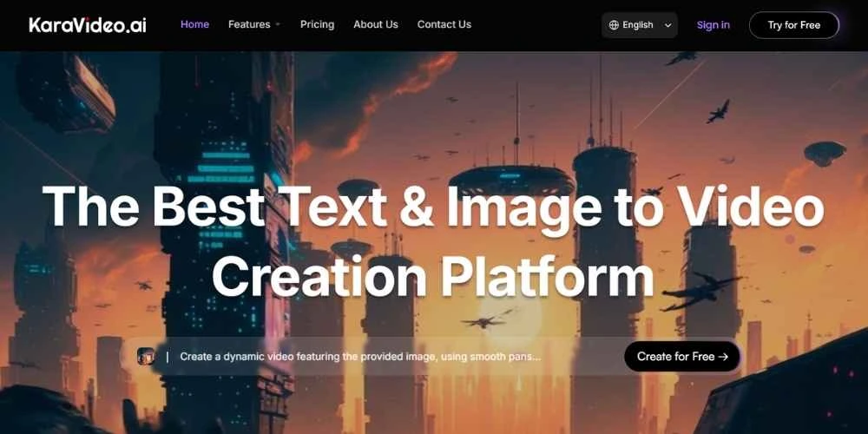The image size is (868, 434).
Task: Click the image thumbnail in prompt bar
Action: tap(146, 357)
